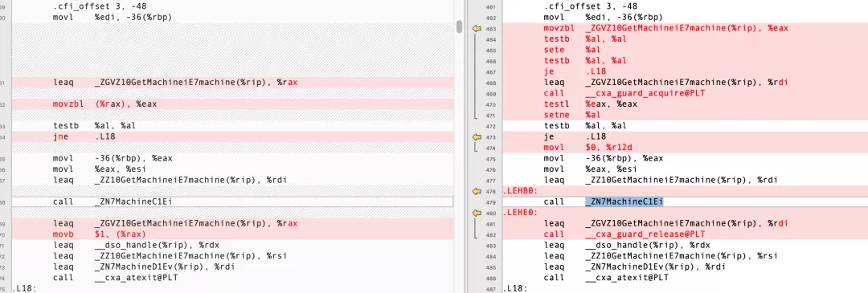The width and height of the screenshot is (868, 293).
Task: Apply the yellow arrow beside line 480
Action: tap(476, 213)
